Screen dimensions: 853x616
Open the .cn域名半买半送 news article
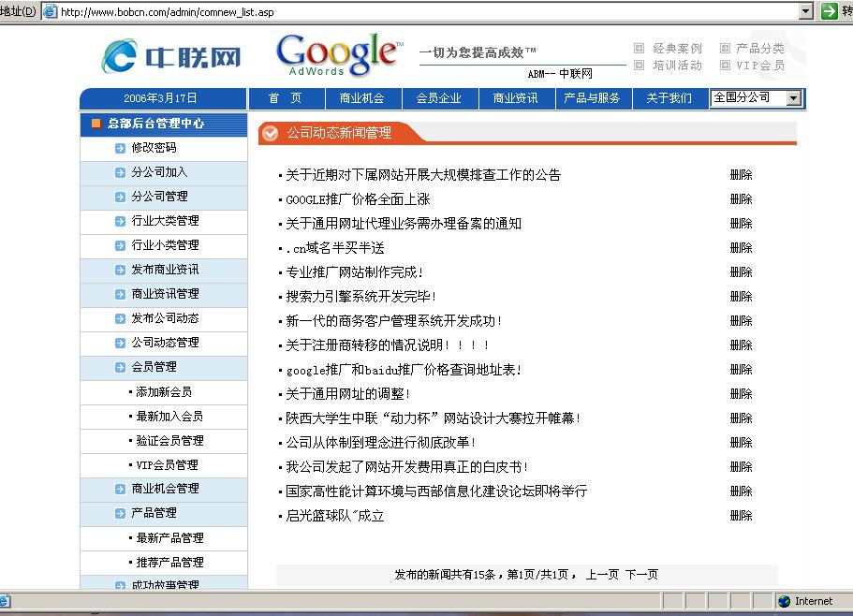(x=335, y=248)
